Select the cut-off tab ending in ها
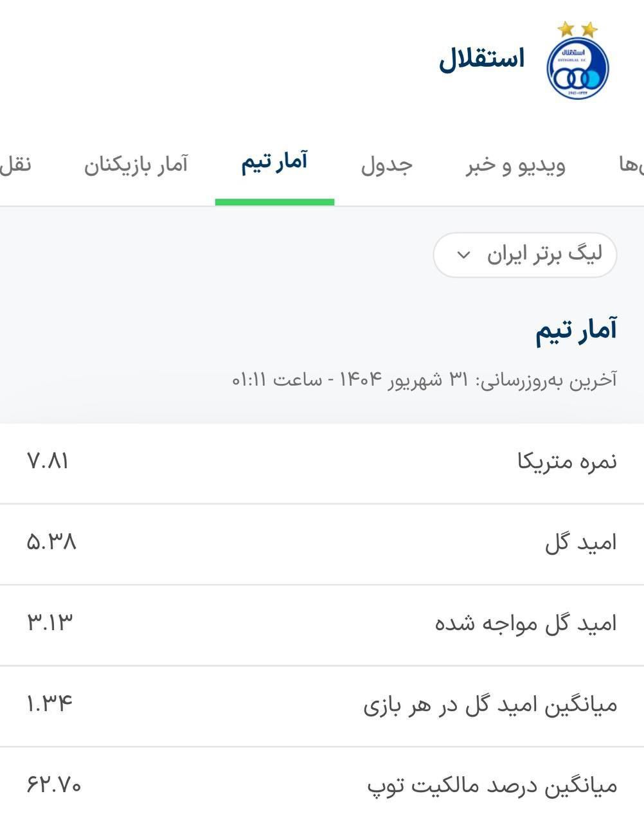Viewport: 644px width, 823px height. point(631,165)
